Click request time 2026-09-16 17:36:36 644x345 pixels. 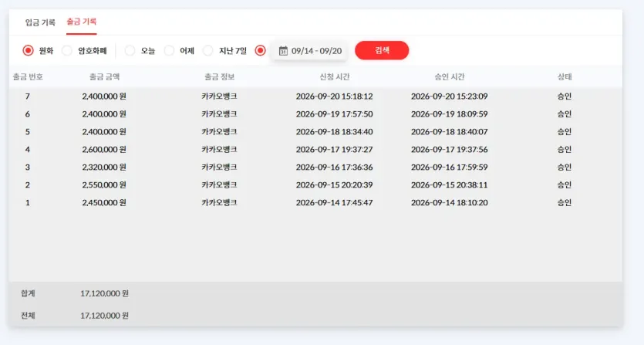coord(334,167)
